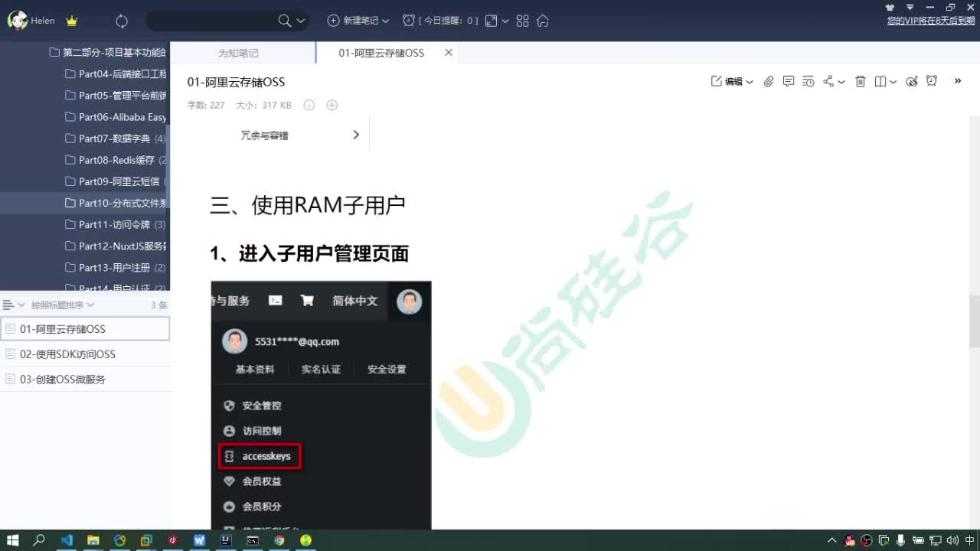Show more toolbar items with the double chevron
The height and width of the screenshot is (551, 980).
coord(958,80)
